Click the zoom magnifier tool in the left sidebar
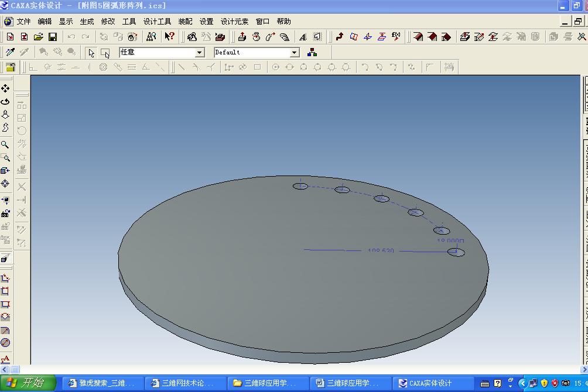This screenshot has width=588, height=392. click(x=5, y=145)
